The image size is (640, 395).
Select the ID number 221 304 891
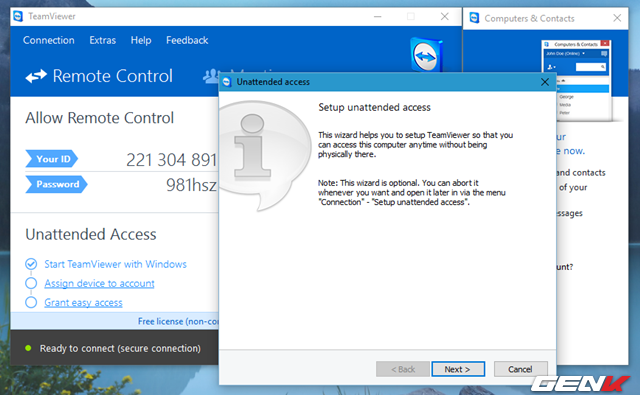(x=171, y=160)
